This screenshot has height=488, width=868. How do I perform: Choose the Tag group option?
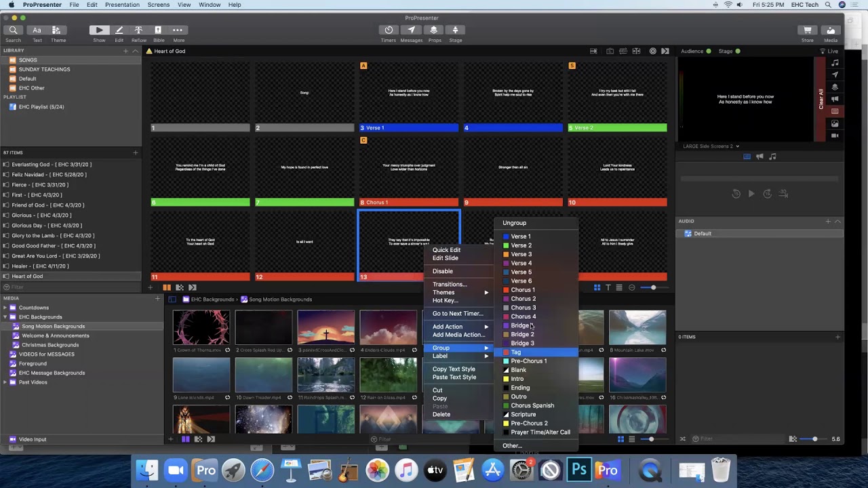click(x=536, y=352)
